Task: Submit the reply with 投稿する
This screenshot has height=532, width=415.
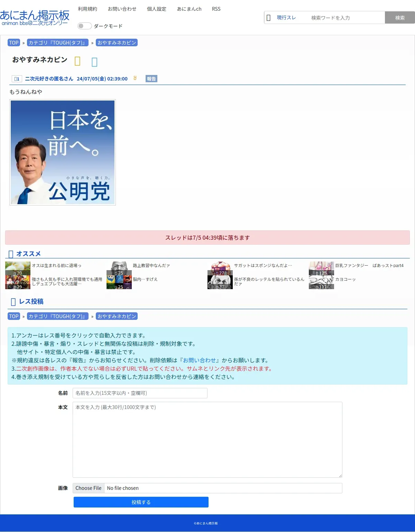Action: pos(141,502)
